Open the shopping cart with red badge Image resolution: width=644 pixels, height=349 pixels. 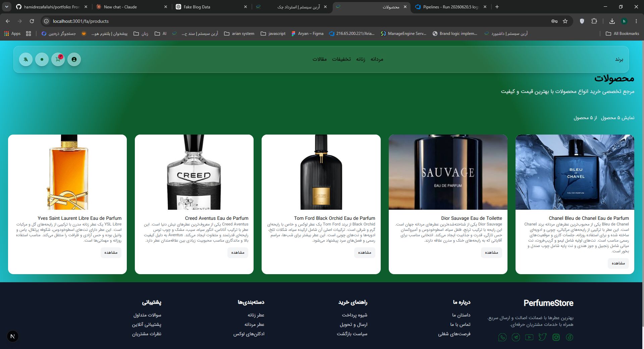(58, 59)
